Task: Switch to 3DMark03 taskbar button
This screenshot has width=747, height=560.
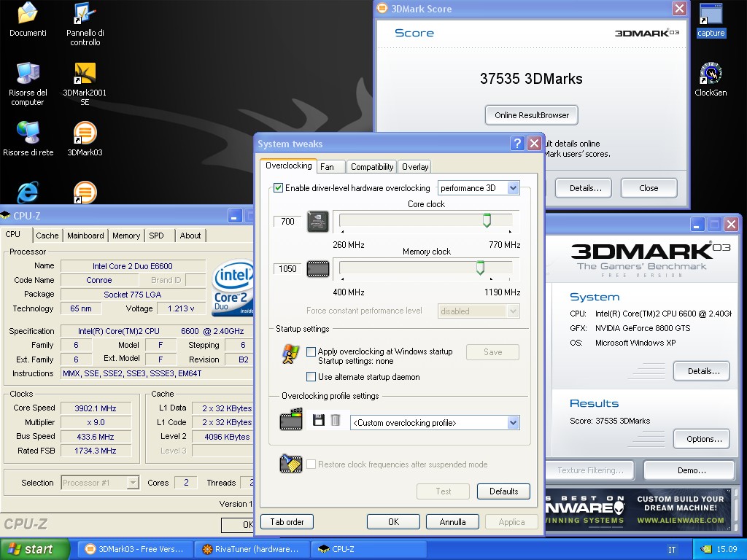Action: 135,549
